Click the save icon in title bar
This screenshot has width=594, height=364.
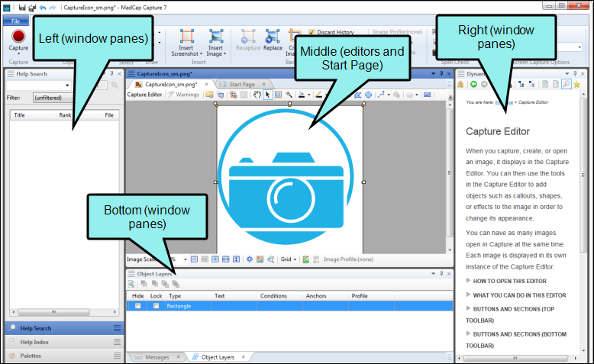[22, 7]
